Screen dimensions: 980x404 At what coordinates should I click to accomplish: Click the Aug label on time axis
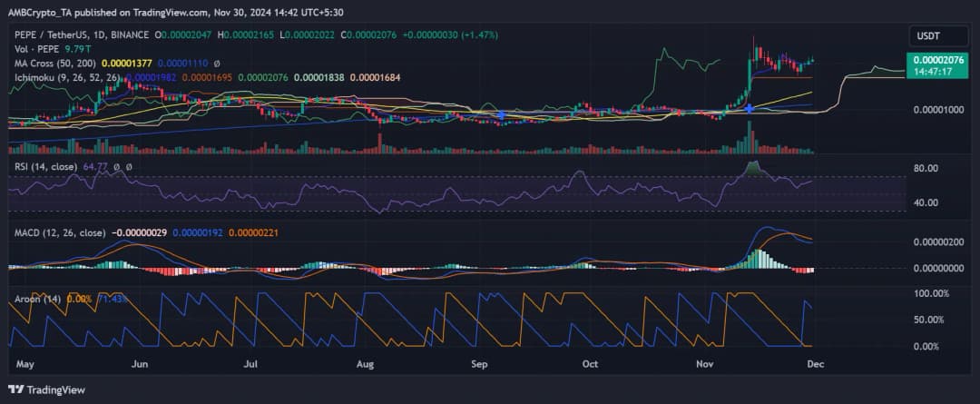point(366,363)
